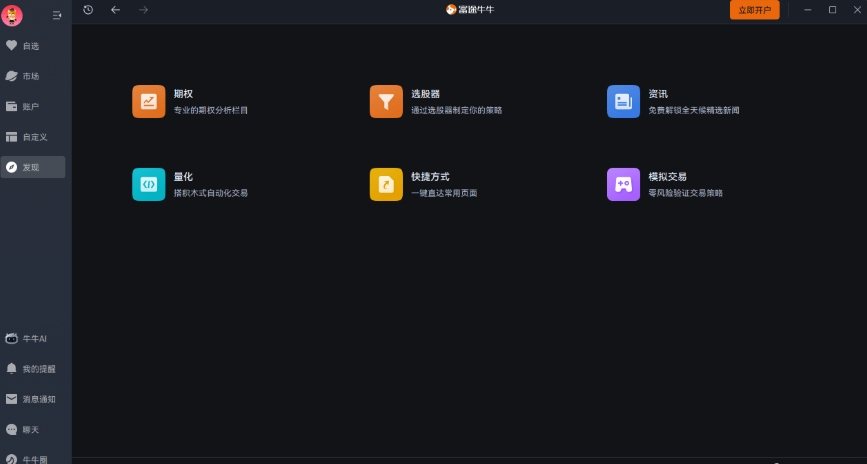Click the user avatar in the sidebar
Screen dimensions: 867x464
tap(13, 15)
